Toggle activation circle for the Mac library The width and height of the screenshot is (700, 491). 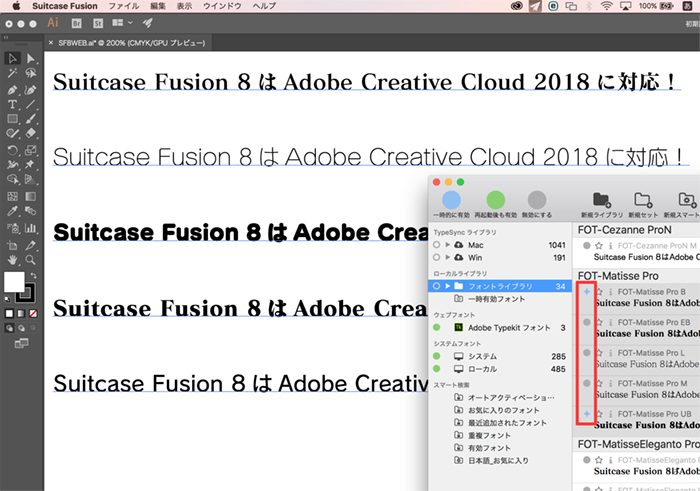(x=437, y=245)
